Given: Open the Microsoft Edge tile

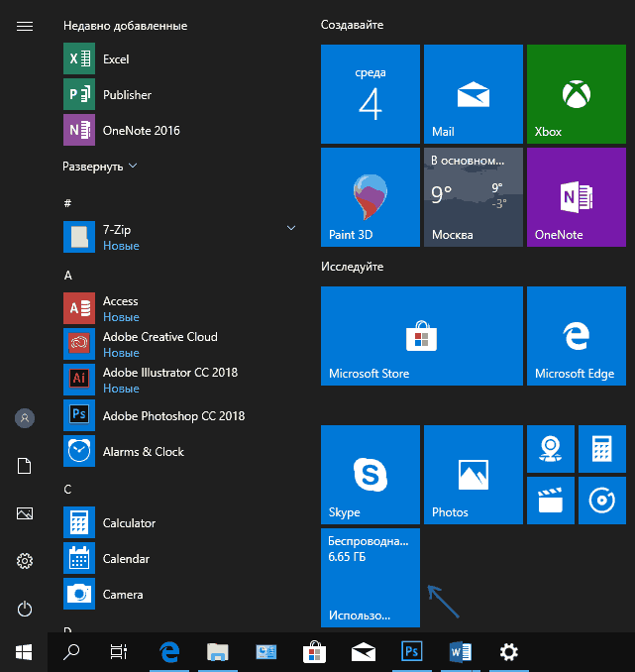Looking at the screenshot, I should pyautogui.click(x=577, y=336).
